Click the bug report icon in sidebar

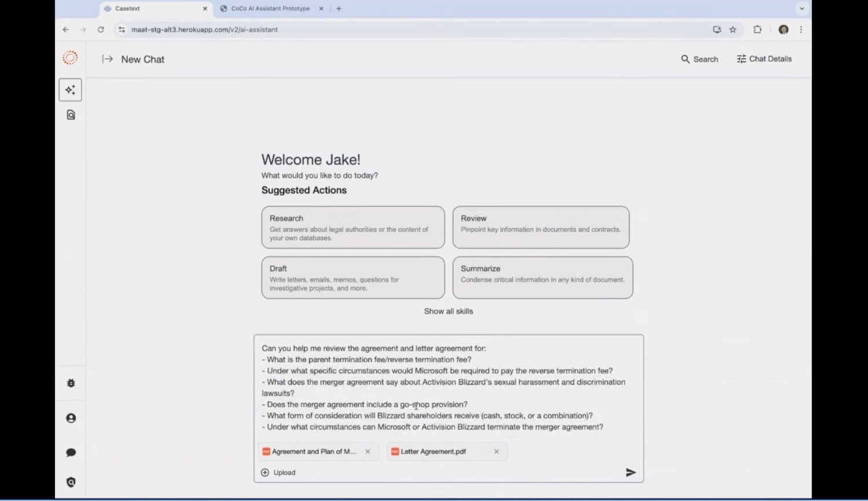pos(71,383)
